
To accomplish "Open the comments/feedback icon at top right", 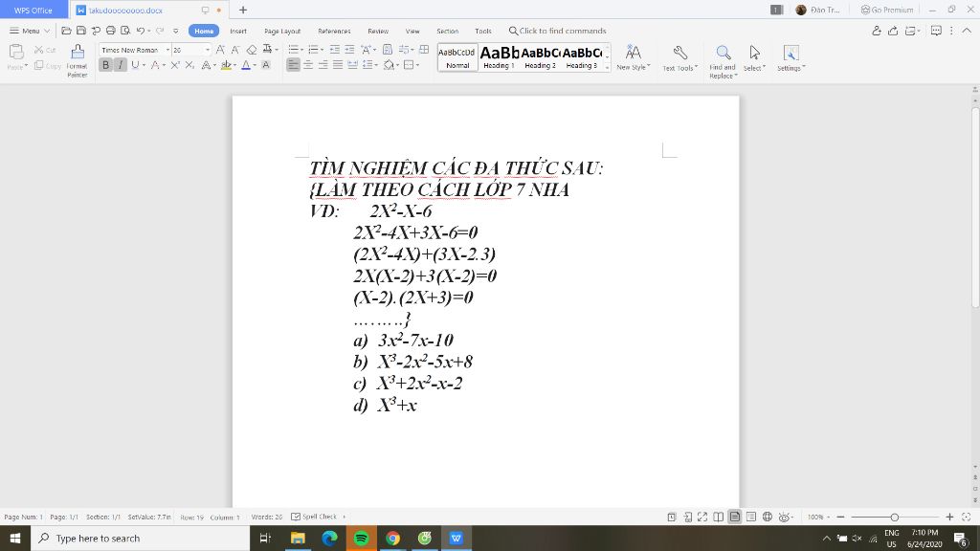I will click(936, 31).
